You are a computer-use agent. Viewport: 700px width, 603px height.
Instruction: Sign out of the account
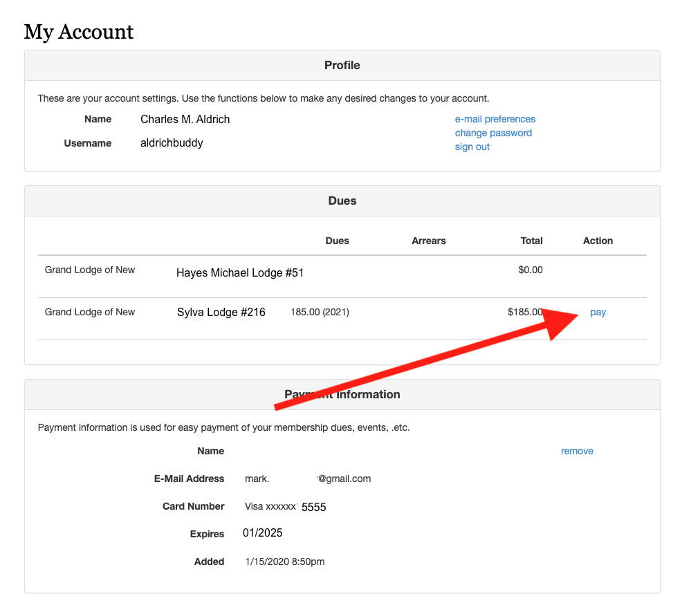tap(472, 147)
